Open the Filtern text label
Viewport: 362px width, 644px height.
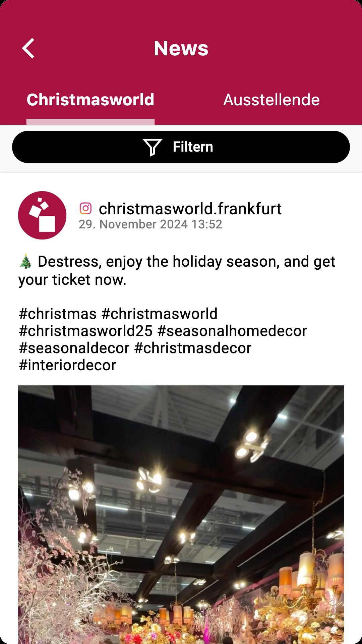tap(193, 147)
